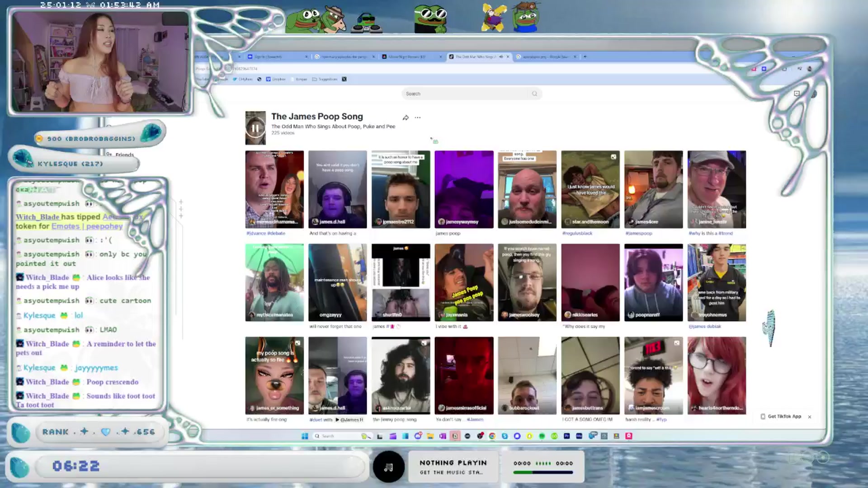Share The James Poop Song playlist
This screenshot has height=488, width=868.
(x=406, y=117)
